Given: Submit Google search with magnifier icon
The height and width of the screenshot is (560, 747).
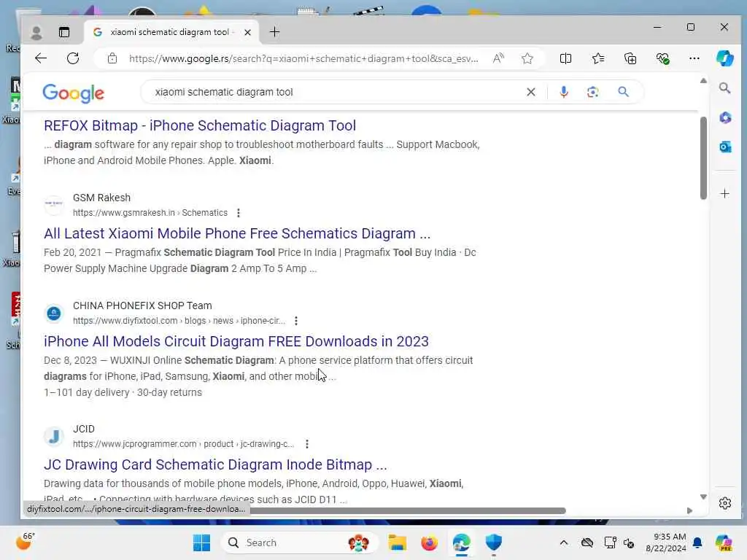Looking at the screenshot, I should tap(623, 91).
